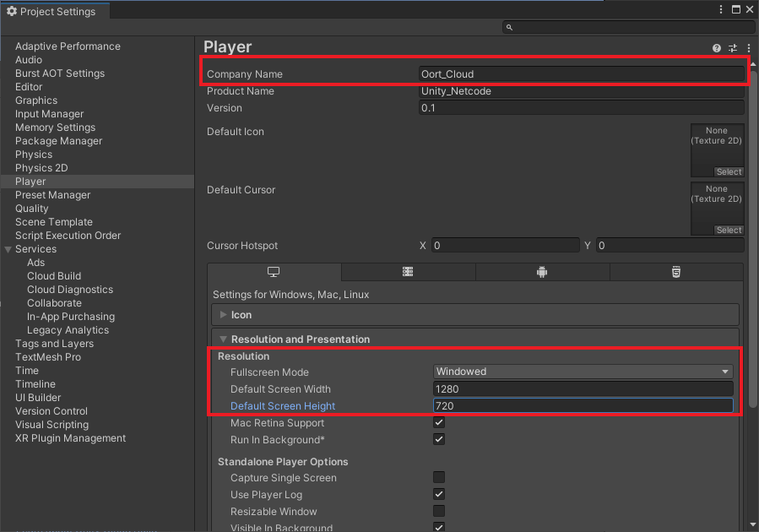Click the Cursor Hotspot X field
The width and height of the screenshot is (759, 532).
click(506, 246)
